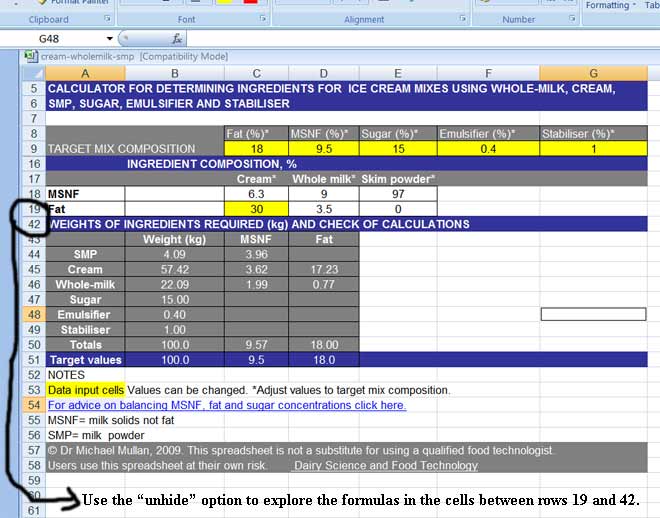Select the Whole milk fat cell with 3.5

click(323, 209)
